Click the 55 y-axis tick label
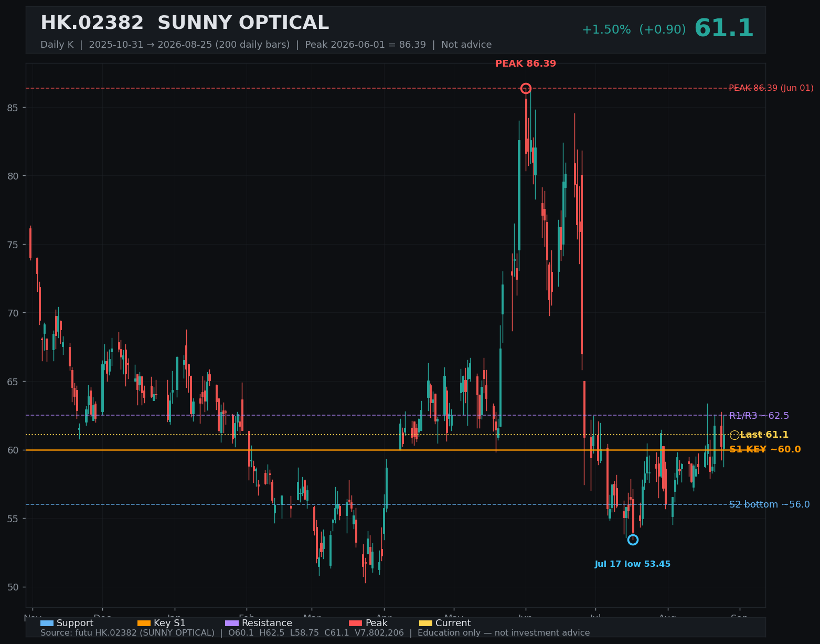Screen dimensions: 820x644 pos(13,519)
